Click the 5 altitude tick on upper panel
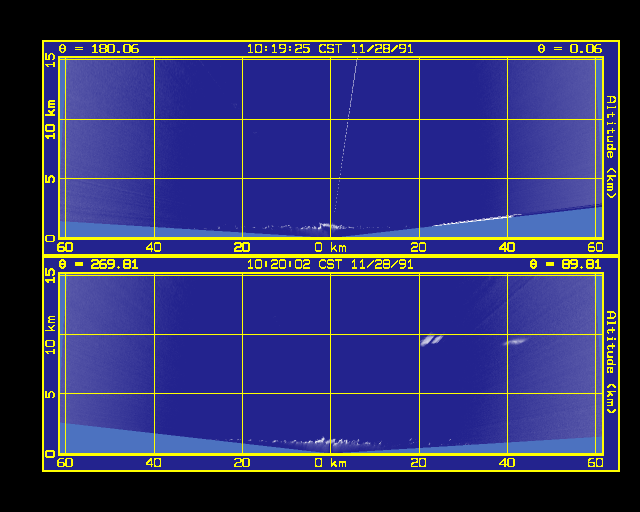The image size is (640, 512). [x=50, y=178]
